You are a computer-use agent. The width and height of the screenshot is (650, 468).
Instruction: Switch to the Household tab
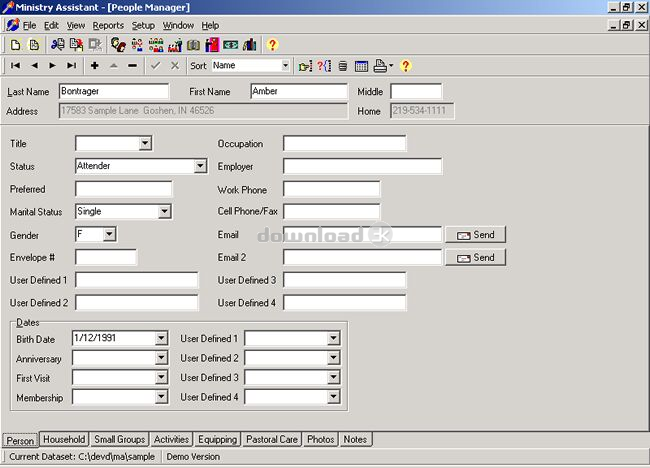[64, 439]
